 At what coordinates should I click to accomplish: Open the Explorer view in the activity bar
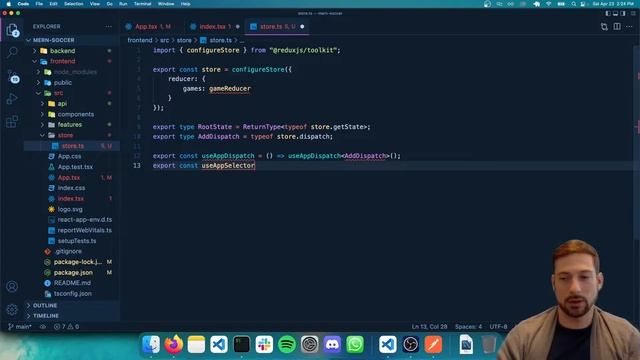pos(12,30)
